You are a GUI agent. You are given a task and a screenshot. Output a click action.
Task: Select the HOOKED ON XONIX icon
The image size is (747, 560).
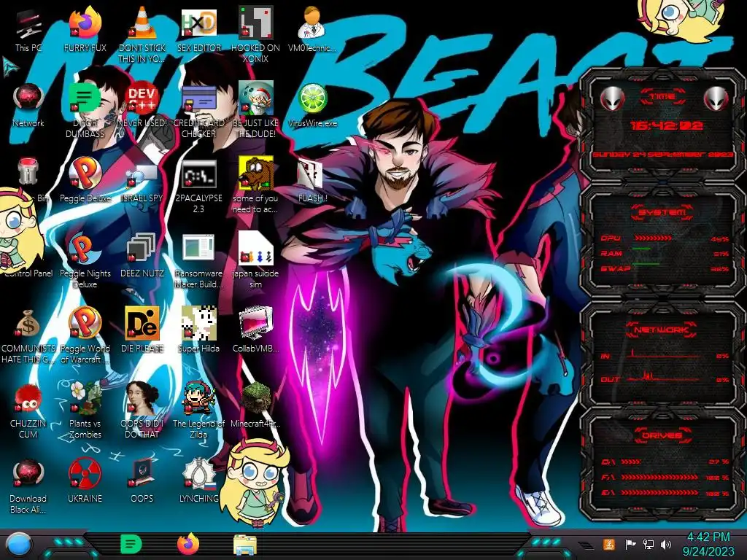click(x=256, y=34)
